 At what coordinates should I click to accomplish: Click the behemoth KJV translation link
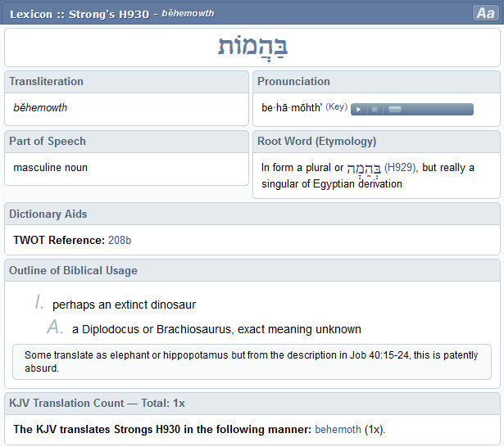(338, 429)
